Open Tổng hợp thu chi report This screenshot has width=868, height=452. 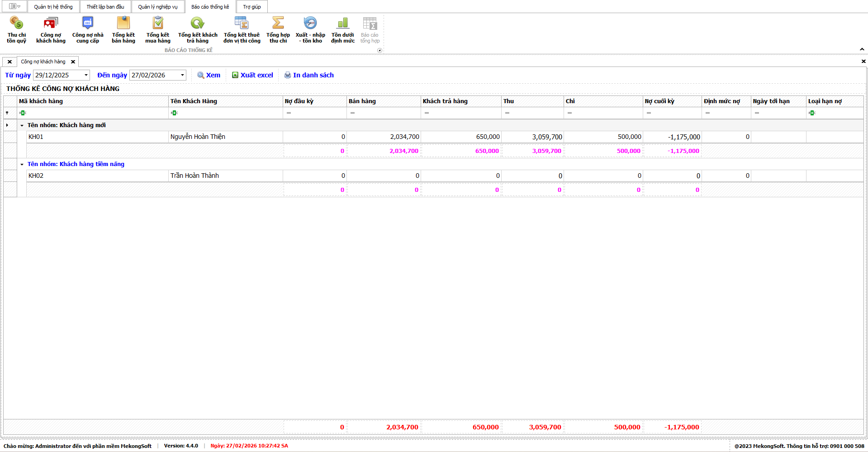(278, 30)
